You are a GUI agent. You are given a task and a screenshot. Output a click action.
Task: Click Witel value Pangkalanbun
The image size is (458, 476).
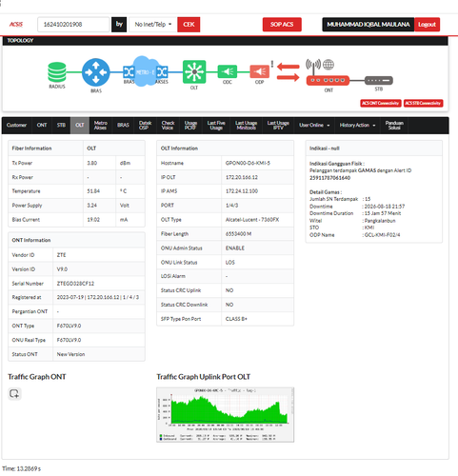(x=380, y=221)
